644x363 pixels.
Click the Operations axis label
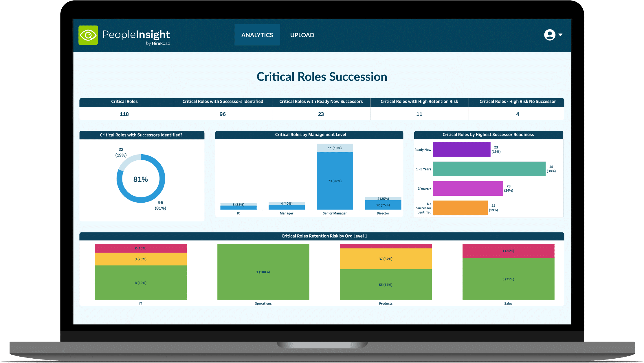263,304
